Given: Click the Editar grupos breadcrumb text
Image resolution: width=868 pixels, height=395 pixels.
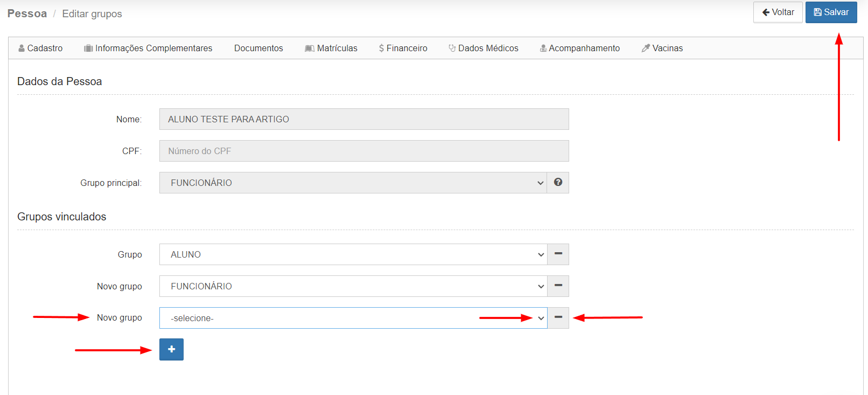Looking at the screenshot, I should pos(92,13).
